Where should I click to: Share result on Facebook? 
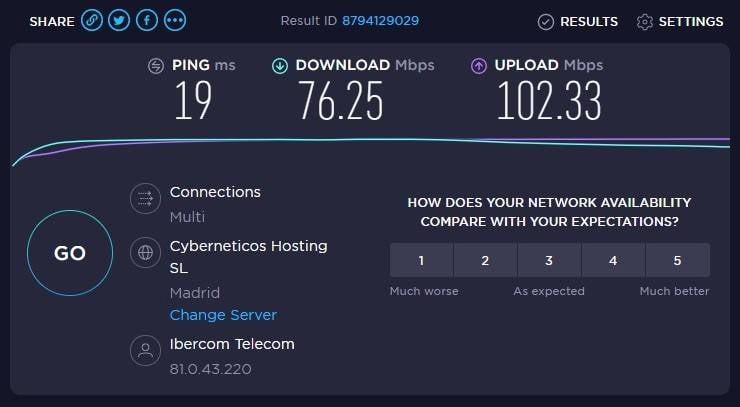point(147,20)
